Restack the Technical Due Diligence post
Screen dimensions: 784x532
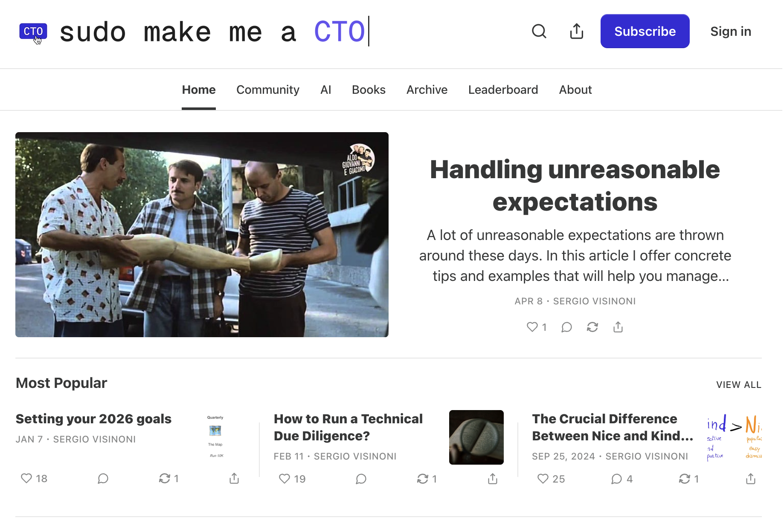[x=427, y=479]
